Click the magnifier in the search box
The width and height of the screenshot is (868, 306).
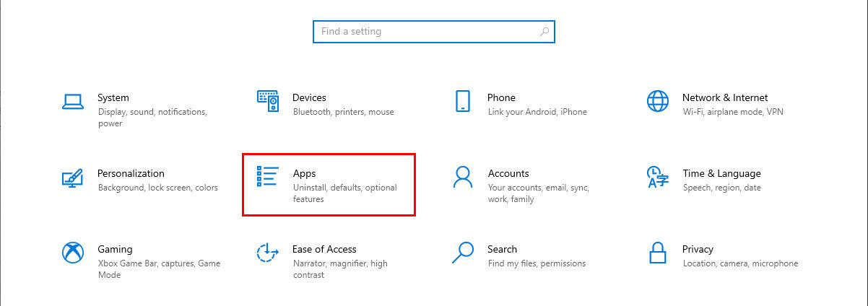(544, 32)
